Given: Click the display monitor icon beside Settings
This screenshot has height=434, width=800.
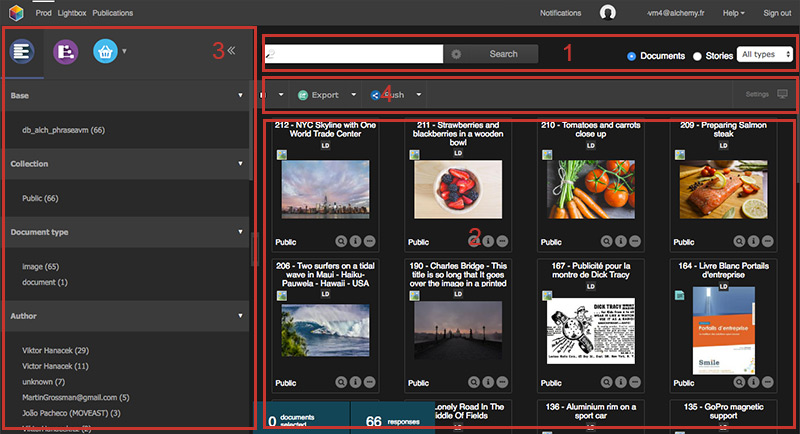Looking at the screenshot, I should [782, 94].
